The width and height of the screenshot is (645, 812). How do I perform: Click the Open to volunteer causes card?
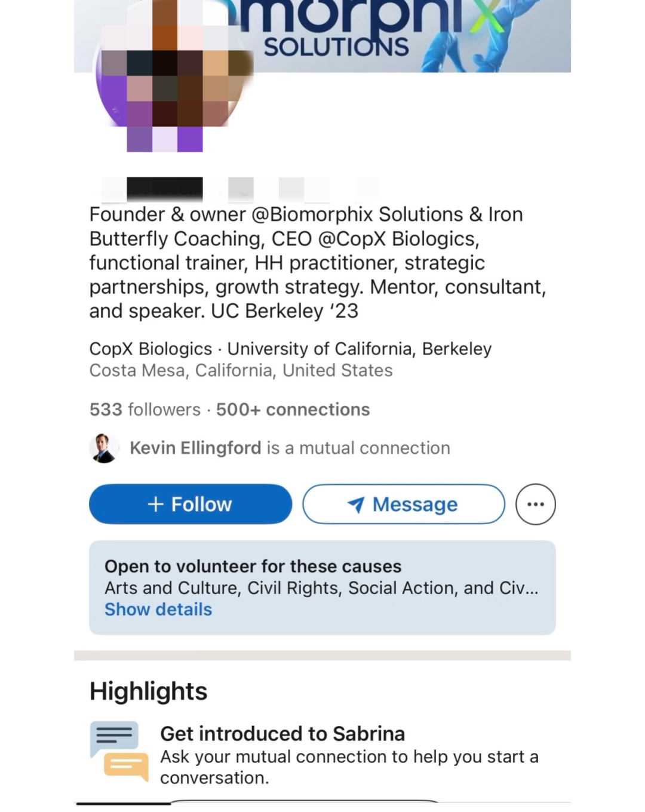pyautogui.click(x=322, y=588)
